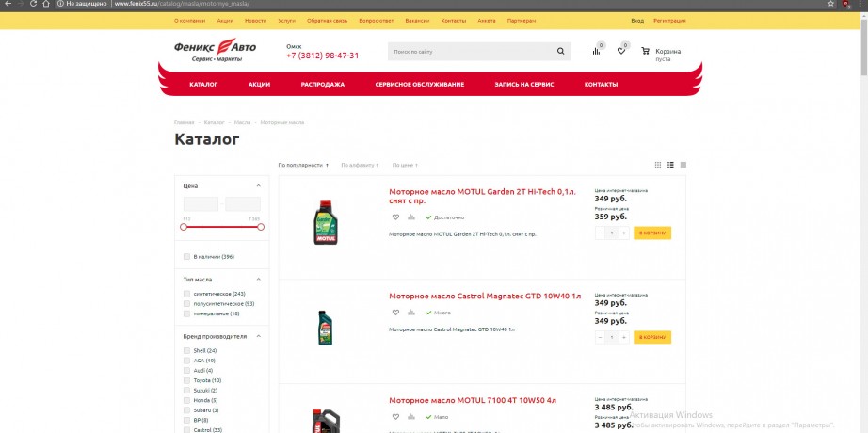Add Castrol Magnatec GTD to comparison
868x433 pixels.
[410, 313]
